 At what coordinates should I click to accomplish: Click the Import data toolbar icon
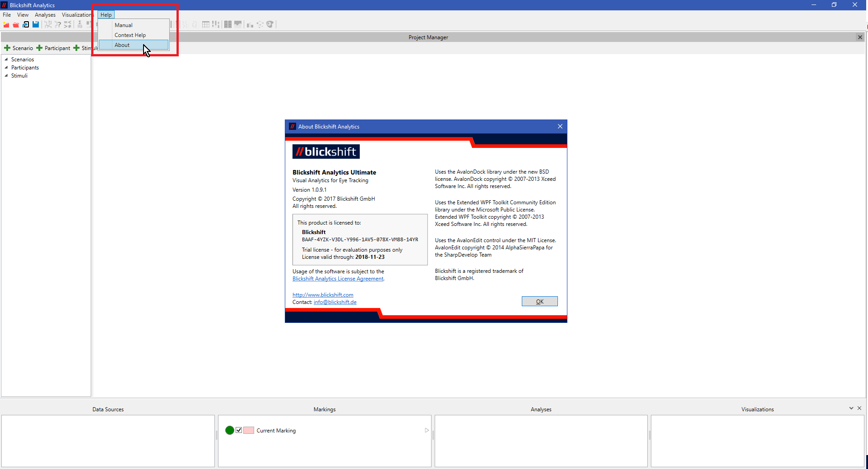tap(26, 24)
